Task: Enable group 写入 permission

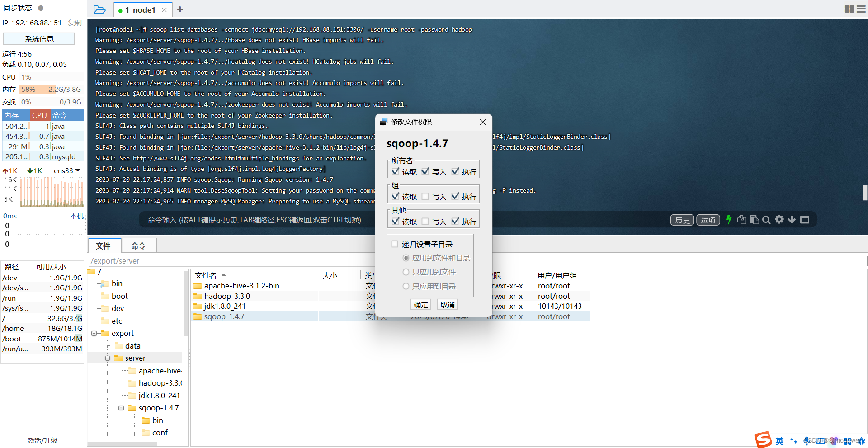Action: click(425, 197)
